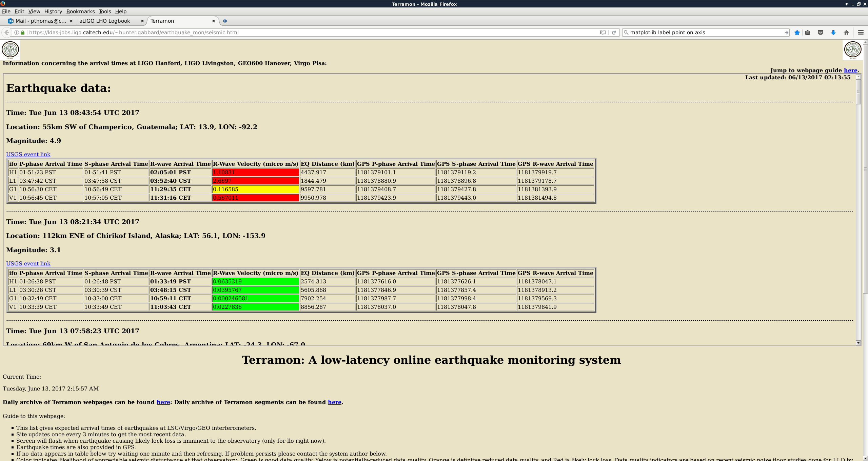Go to the home page icon
The height and width of the screenshot is (461, 868).
click(846, 33)
